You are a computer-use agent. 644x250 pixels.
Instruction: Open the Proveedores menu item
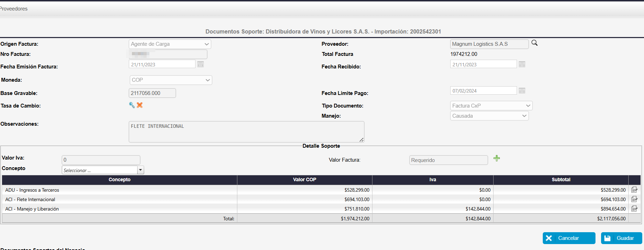tap(14, 9)
